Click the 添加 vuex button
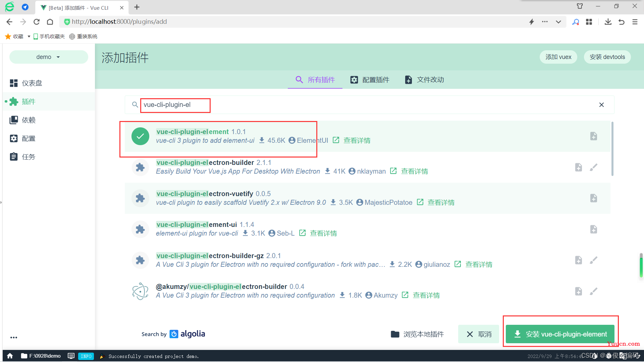Image resolution: width=644 pixels, height=362 pixels. [558, 57]
